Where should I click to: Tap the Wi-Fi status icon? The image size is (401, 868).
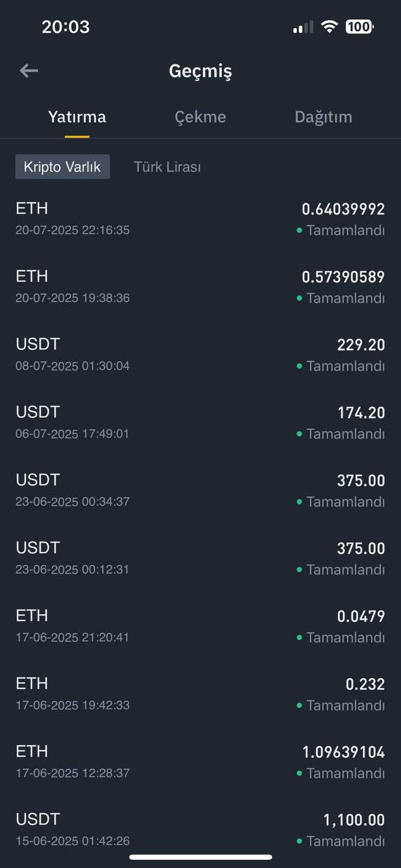tap(330, 26)
